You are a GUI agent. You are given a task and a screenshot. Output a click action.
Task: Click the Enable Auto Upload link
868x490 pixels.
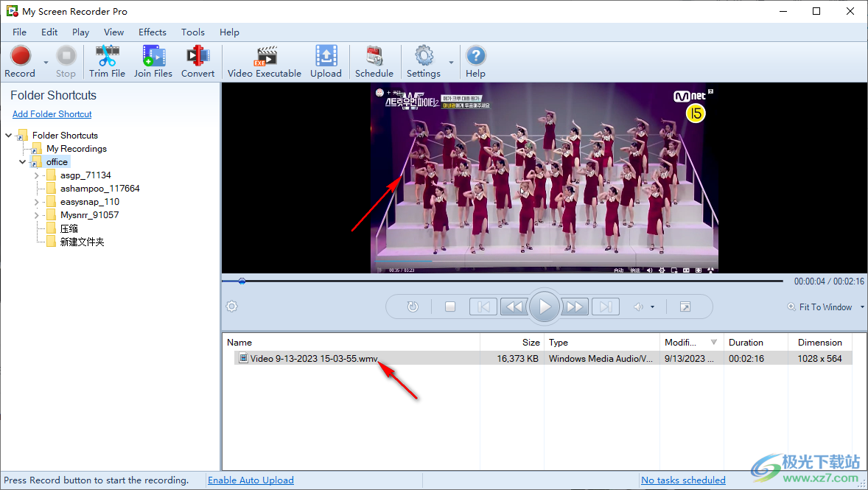click(x=251, y=480)
